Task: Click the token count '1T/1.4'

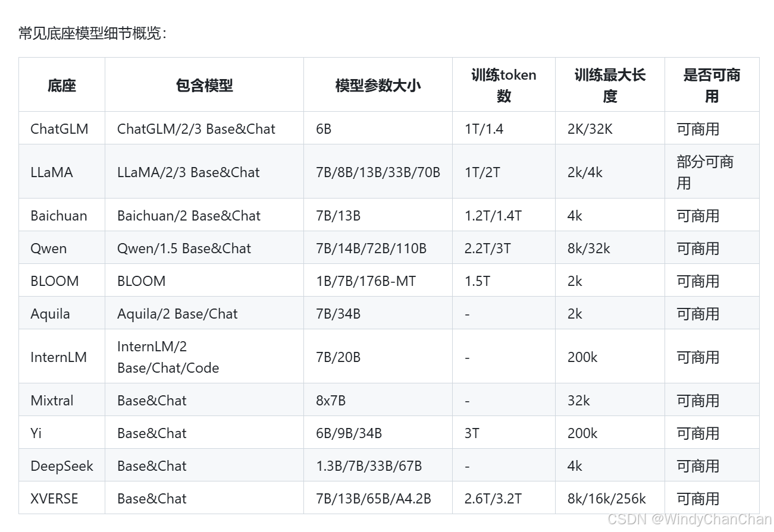Action: (x=484, y=129)
